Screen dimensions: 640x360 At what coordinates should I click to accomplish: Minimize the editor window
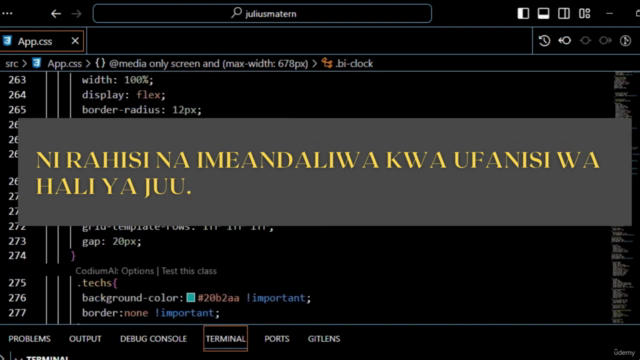(609, 13)
